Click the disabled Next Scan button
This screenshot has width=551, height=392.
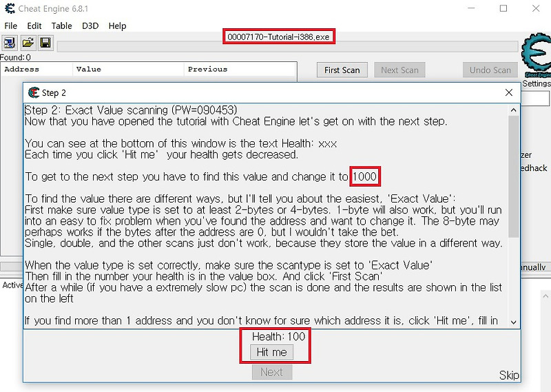coord(399,70)
